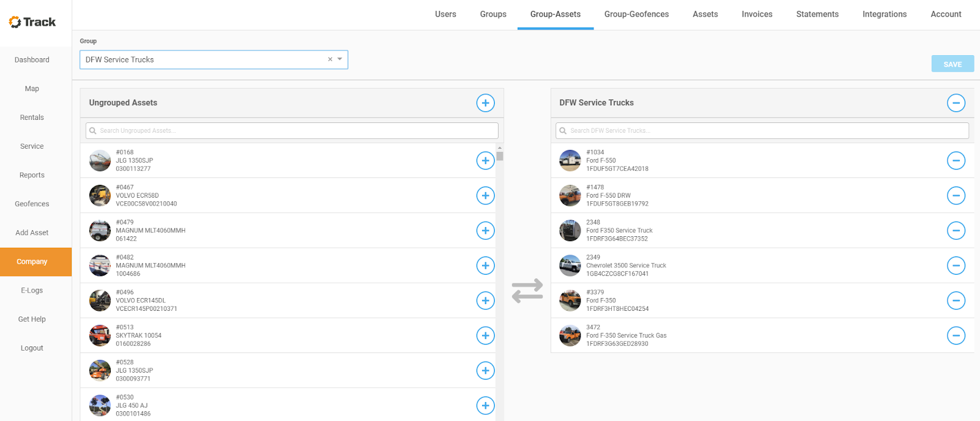Screen dimensions: 980x421
Task: Focus the Search Ungrouped Assets field
Action: coord(292,130)
